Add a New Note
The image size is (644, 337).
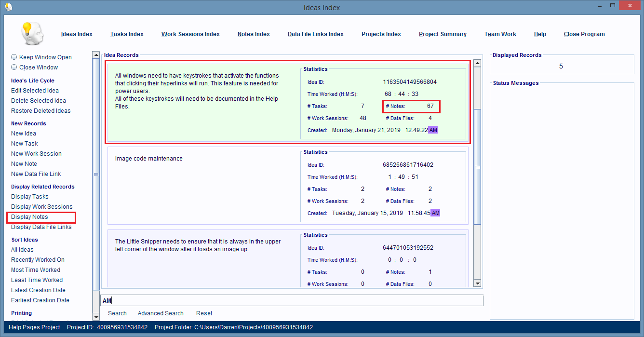24,164
